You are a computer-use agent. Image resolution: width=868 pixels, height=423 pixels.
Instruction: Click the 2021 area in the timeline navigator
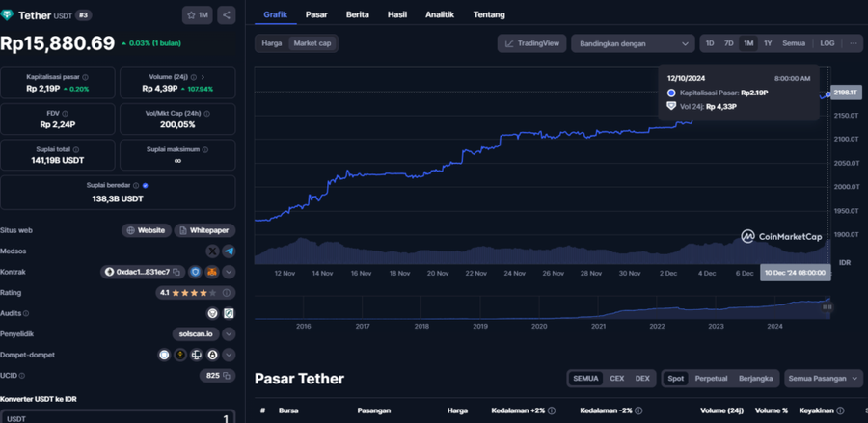pyautogui.click(x=598, y=327)
